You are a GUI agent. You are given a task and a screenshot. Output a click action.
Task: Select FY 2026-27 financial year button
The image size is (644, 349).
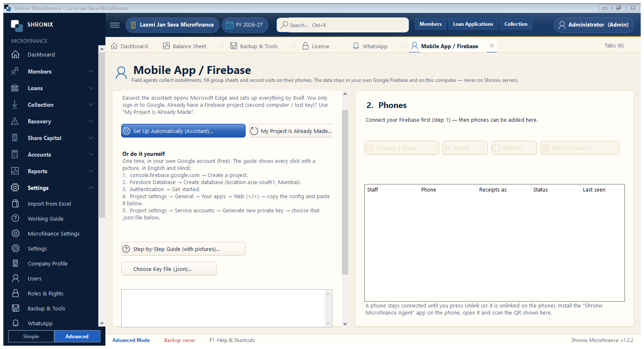[245, 25]
